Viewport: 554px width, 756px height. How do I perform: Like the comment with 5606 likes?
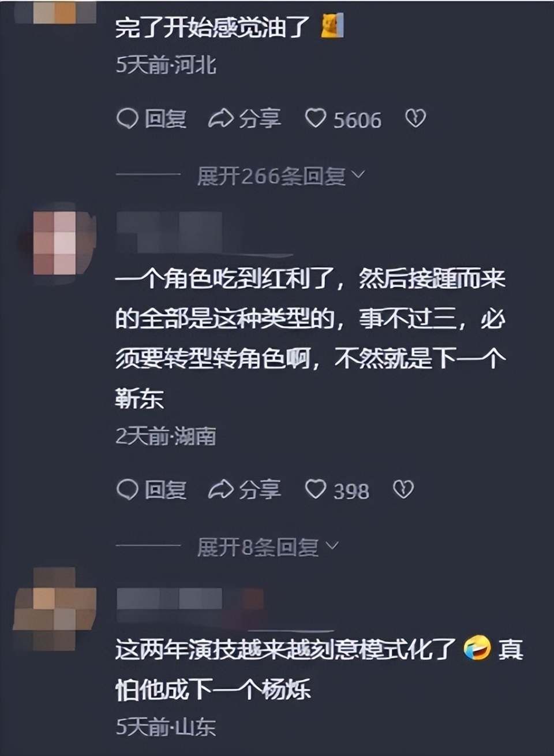pyautogui.click(x=316, y=119)
